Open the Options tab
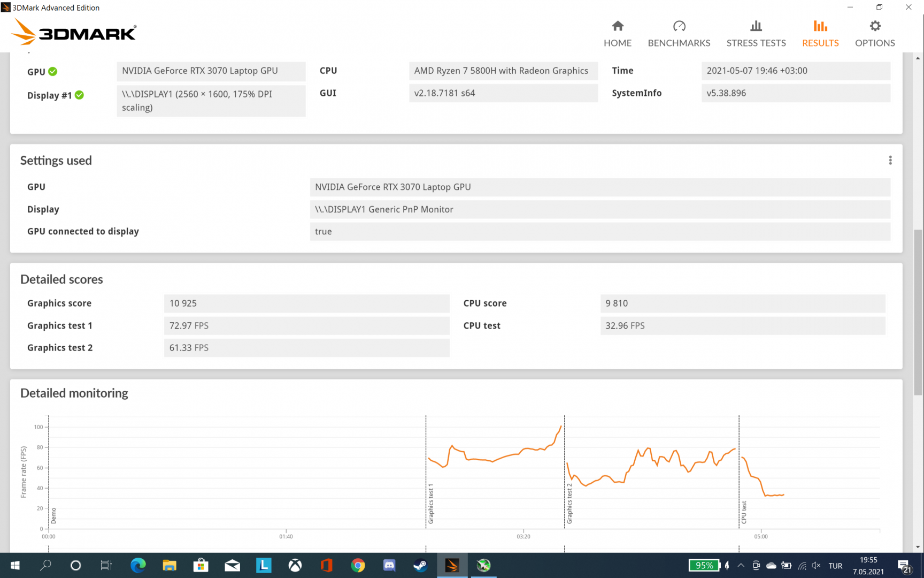This screenshot has width=924, height=578. (875, 34)
